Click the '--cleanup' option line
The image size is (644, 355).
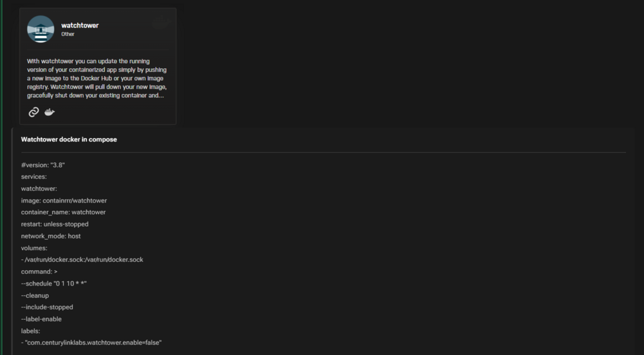click(x=35, y=296)
